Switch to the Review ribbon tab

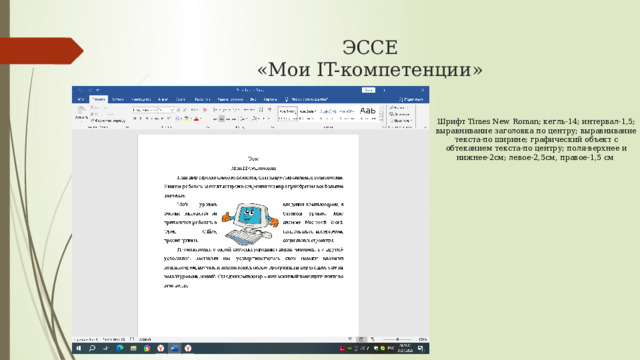pos(231,99)
